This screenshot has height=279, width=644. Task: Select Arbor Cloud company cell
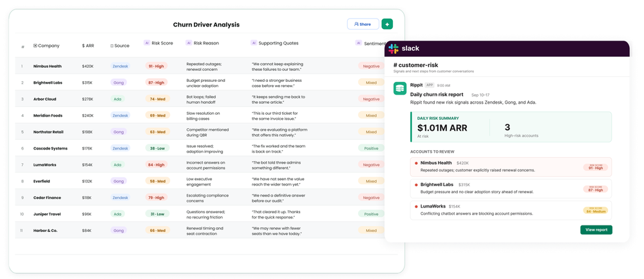tap(45, 99)
